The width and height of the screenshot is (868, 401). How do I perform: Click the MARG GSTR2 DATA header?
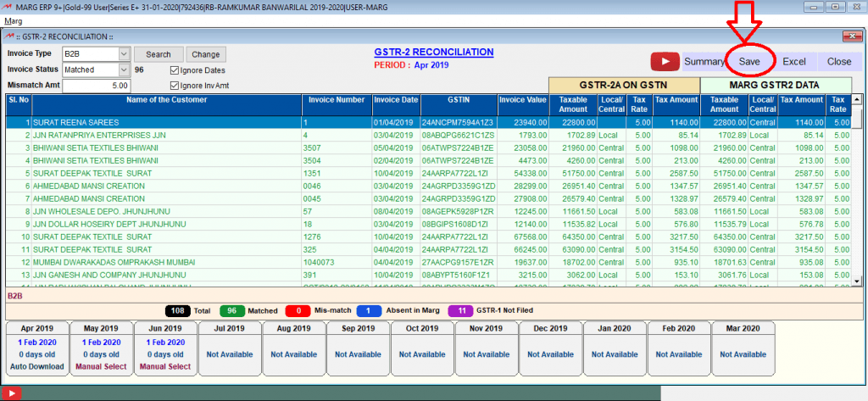coord(776,86)
